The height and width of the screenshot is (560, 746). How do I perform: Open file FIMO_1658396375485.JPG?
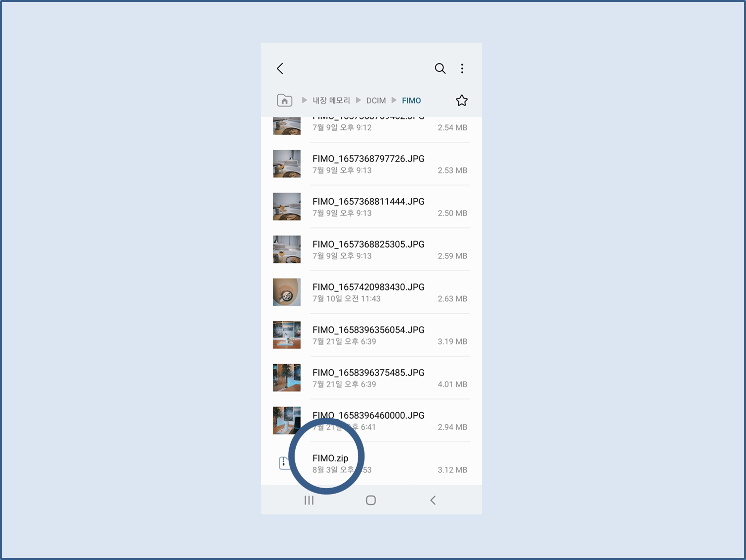pos(371,378)
